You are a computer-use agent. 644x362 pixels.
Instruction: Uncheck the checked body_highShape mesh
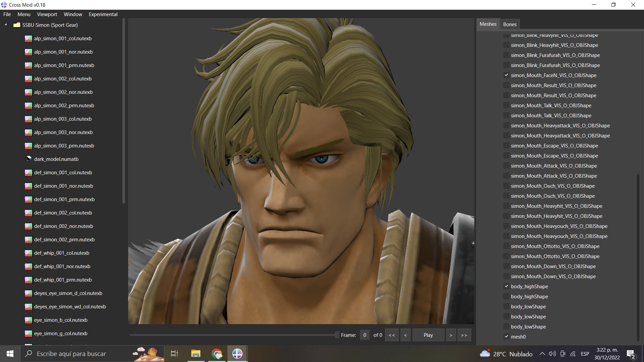point(506,287)
